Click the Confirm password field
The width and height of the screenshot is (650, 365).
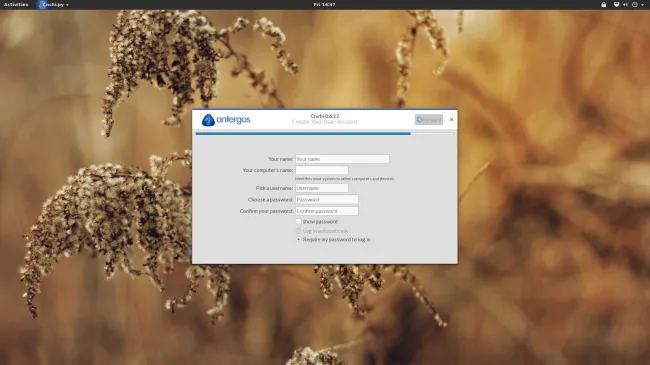click(327, 211)
